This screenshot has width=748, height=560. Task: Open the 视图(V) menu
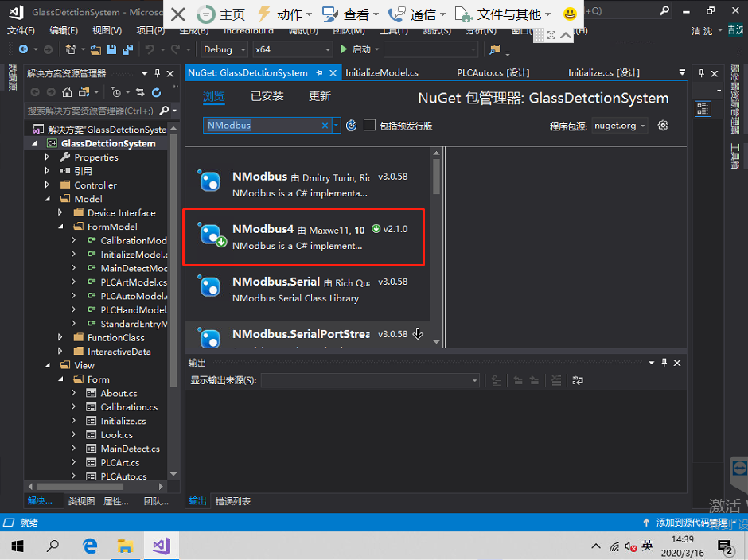107,30
